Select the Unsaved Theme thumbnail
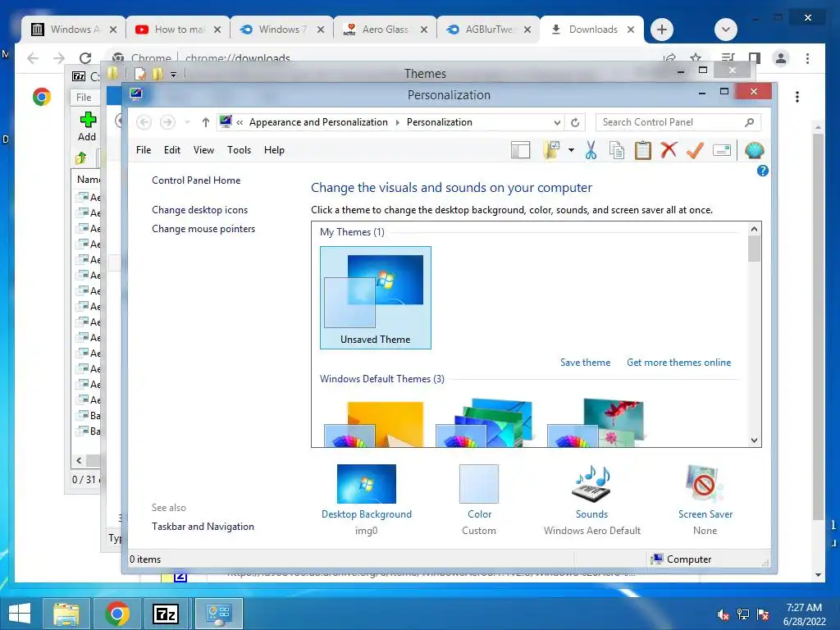Viewport: 840px width, 630px height. pyautogui.click(x=376, y=298)
